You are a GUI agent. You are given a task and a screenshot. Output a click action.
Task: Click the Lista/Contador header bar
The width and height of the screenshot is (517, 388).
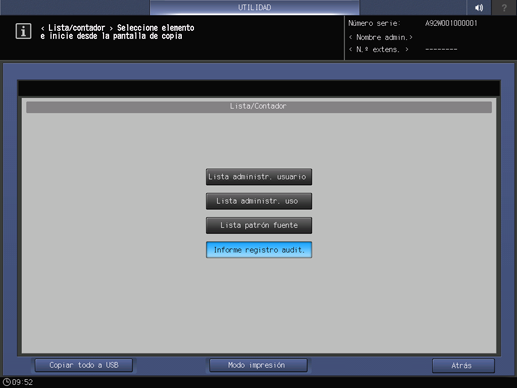259,107
